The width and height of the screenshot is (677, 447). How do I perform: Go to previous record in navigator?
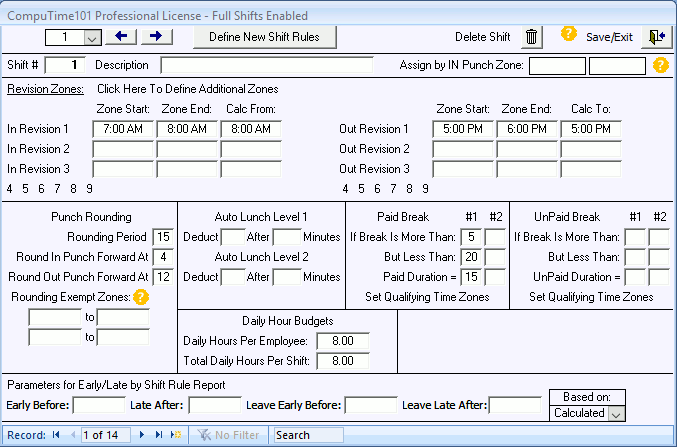click(x=73, y=435)
